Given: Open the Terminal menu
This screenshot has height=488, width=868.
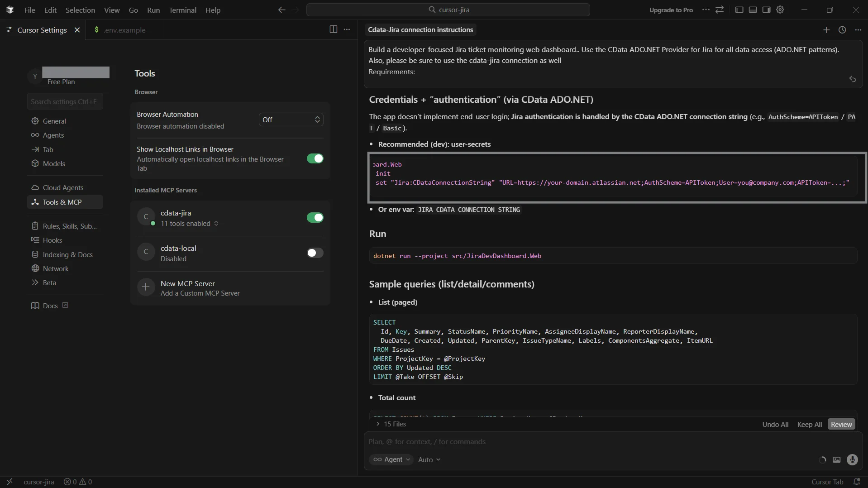Looking at the screenshot, I should tap(182, 10).
